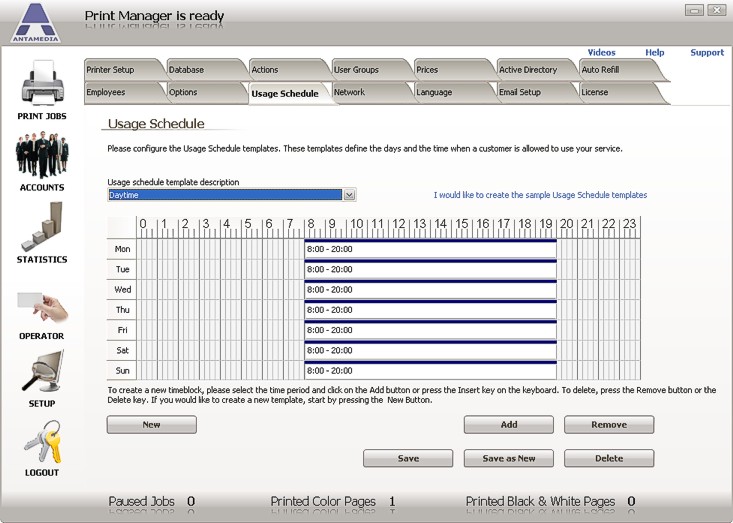Viewport: 733px width, 523px height.
Task: Open the Support link
Action: (x=707, y=52)
